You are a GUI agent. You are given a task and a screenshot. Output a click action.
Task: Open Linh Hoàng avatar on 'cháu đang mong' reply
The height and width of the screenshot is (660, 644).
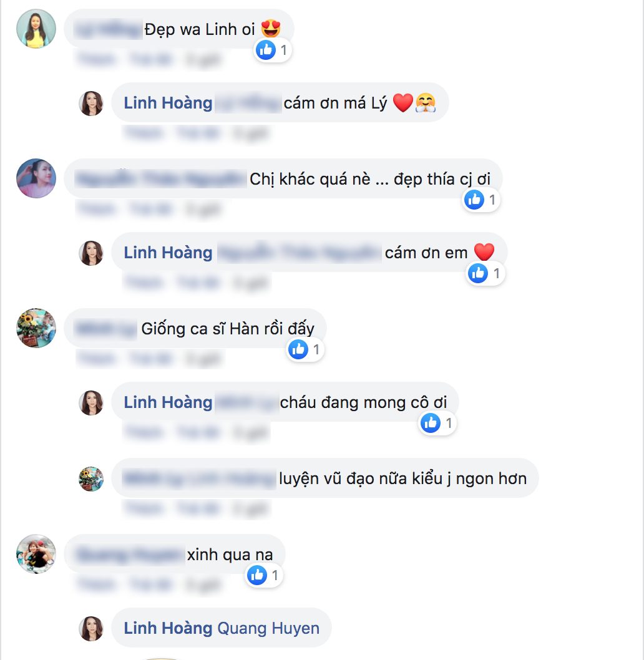tap(91, 403)
